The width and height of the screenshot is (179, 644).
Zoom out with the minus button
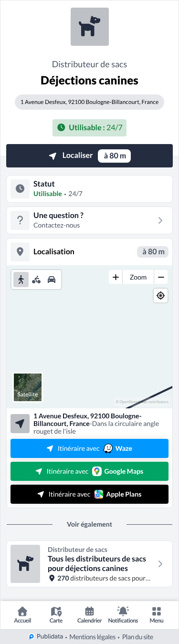click(161, 277)
